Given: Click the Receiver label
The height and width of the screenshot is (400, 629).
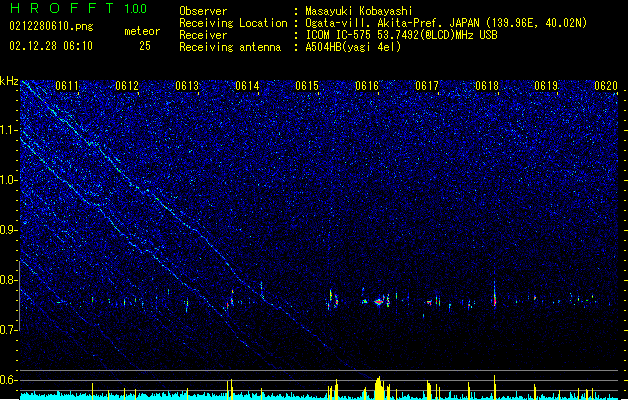Looking at the screenshot, I should pos(203,35).
